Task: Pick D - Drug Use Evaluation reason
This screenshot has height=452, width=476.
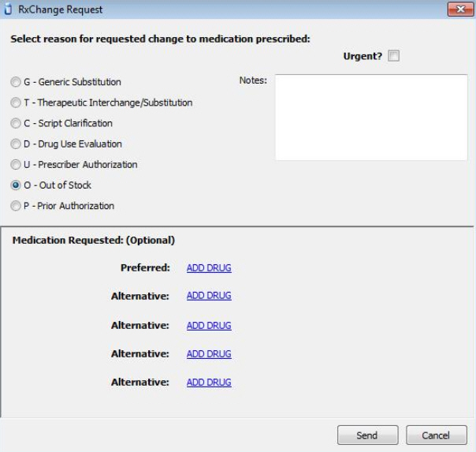Action: point(16,144)
